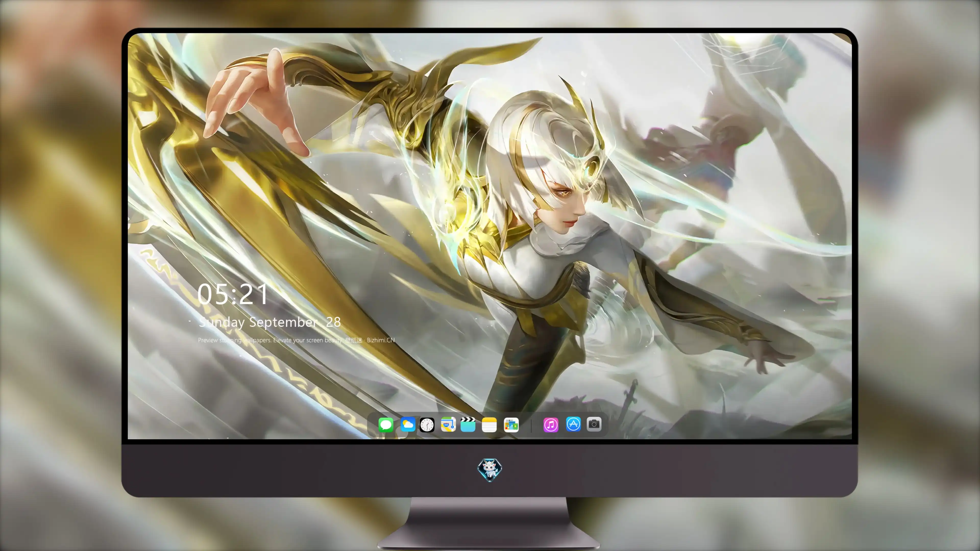Open the App Store from the dock
Image resolution: width=980 pixels, height=551 pixels.
tap(573, 424)
